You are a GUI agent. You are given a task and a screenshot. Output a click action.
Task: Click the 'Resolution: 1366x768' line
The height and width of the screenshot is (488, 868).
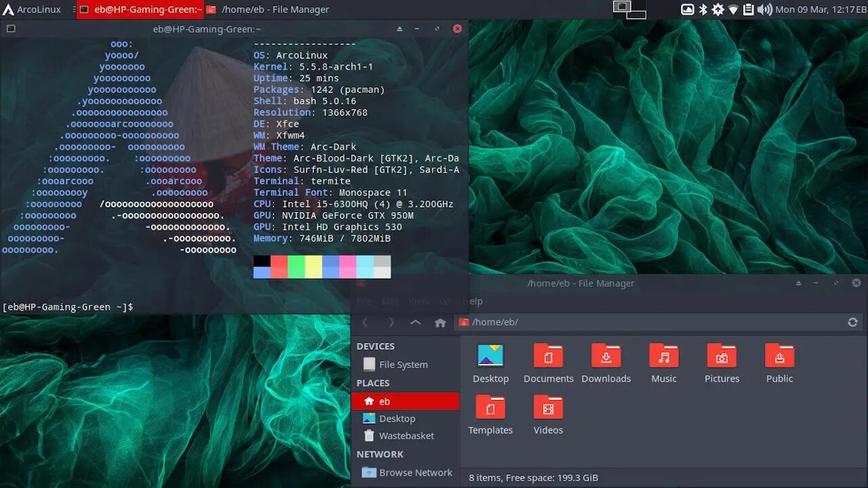click(x=311, y=113)
